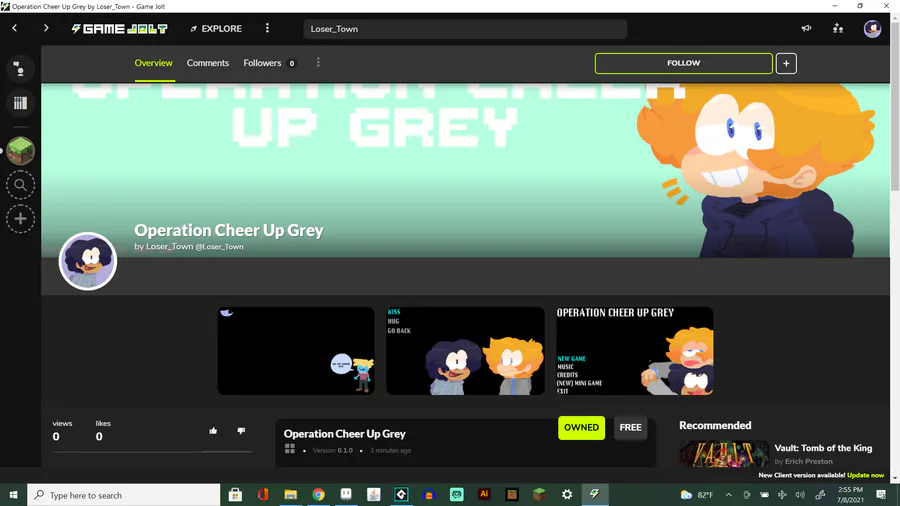Open the first screenshot with blue character
The image size is (900, 506).
tap(296, 351)
